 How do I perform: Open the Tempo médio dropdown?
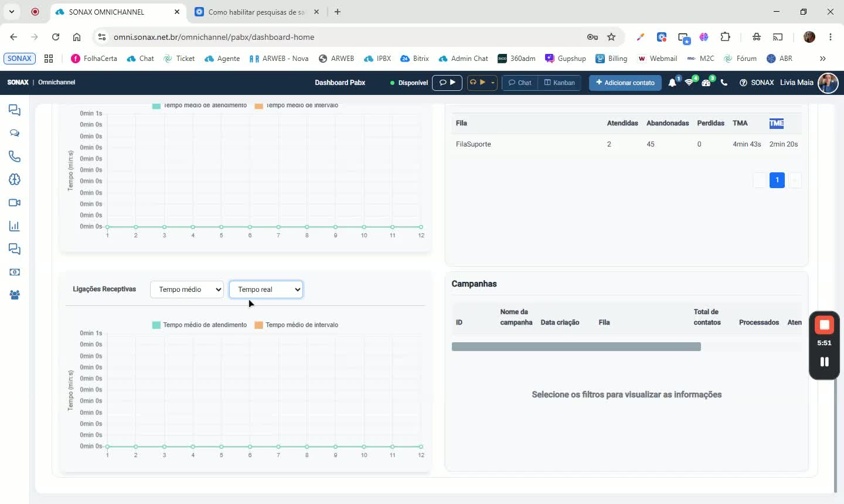coord(187,290)
